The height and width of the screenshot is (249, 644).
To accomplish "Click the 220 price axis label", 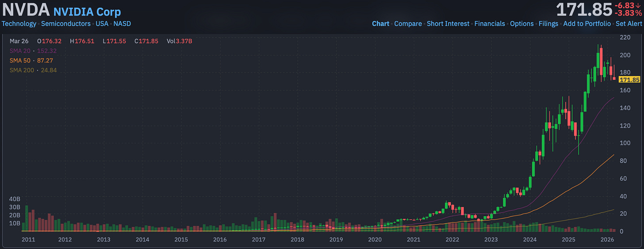I will tap(625, 37).
